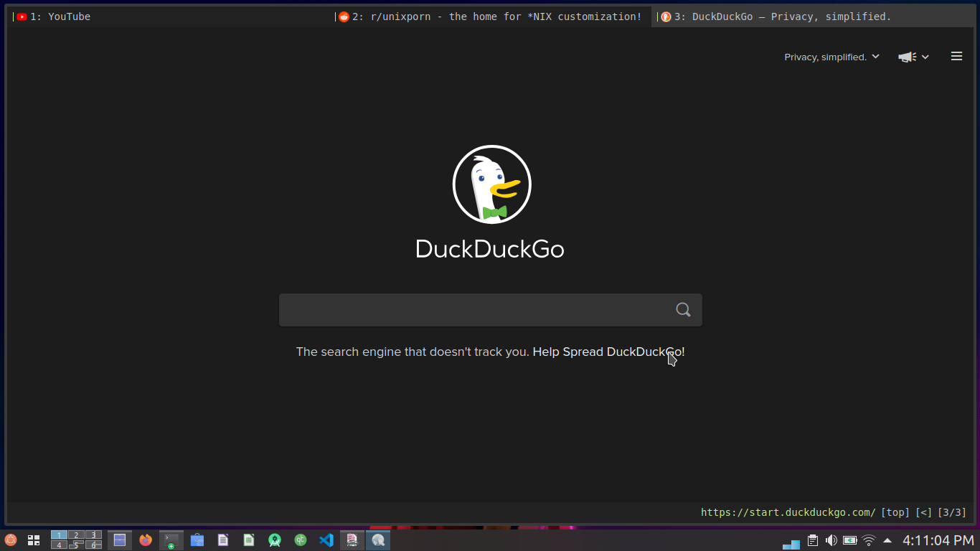980x551 pixels.
Task: Focus the DuckDuckGo search box
Action: pos(491,310)
